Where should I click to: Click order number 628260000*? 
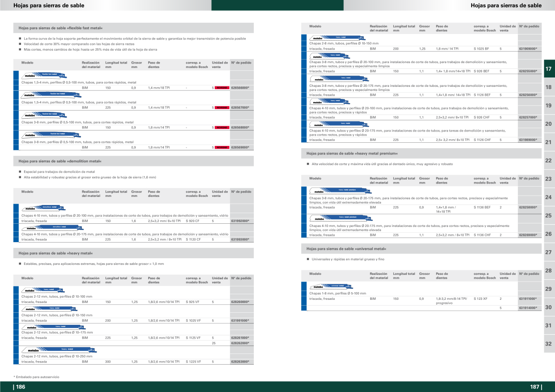pyautogui.click(x=240, y=302)
